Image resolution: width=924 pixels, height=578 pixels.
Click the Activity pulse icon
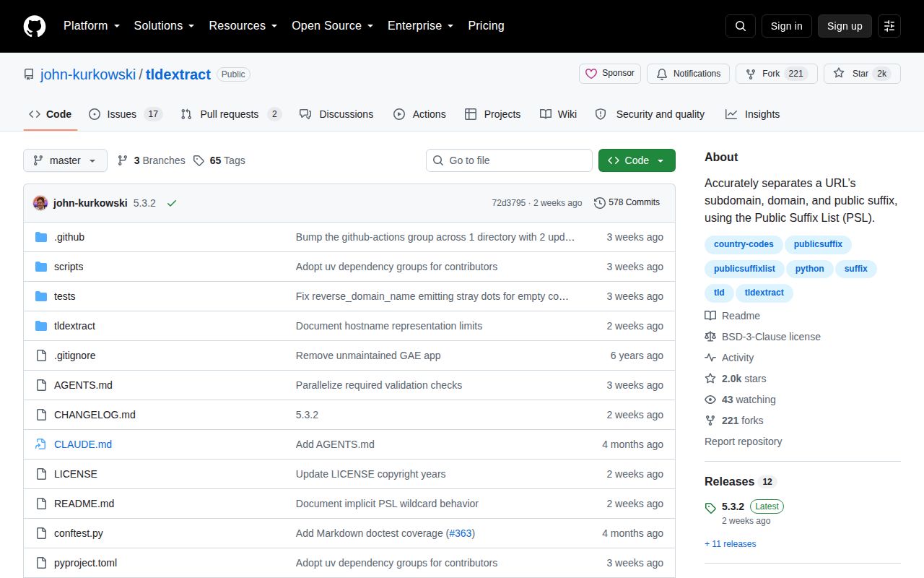point(710,358)
